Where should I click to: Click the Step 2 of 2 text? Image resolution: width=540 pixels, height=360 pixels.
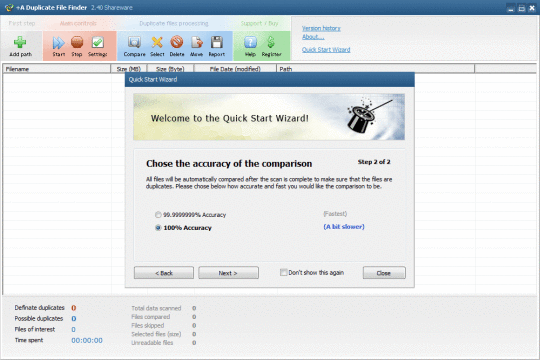374,162
